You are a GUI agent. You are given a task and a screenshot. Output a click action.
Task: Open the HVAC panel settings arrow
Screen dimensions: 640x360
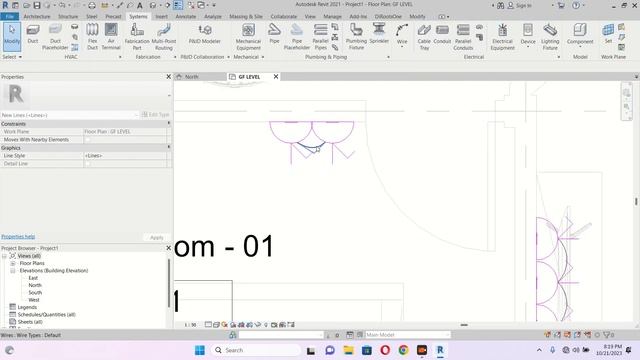coord(120,57)
